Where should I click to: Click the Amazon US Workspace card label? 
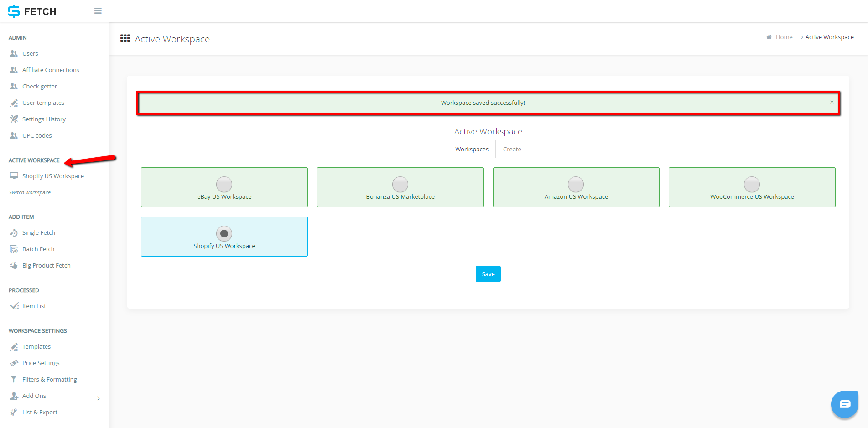576,196
